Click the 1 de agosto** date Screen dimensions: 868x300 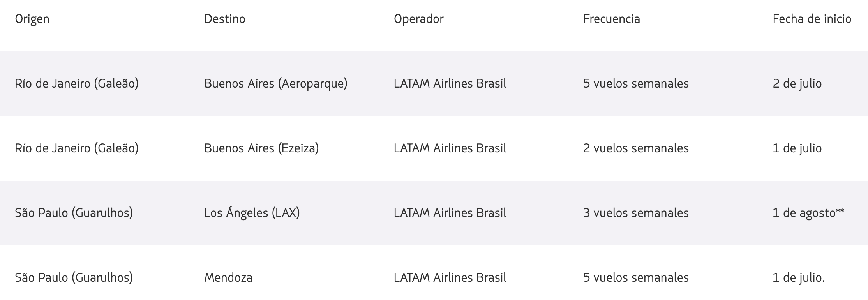coord(808,213)
